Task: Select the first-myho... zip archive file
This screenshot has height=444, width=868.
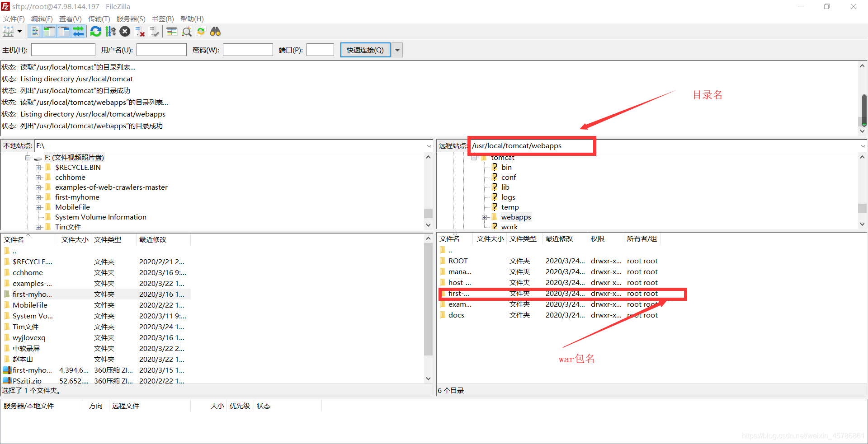Action: 96,370
